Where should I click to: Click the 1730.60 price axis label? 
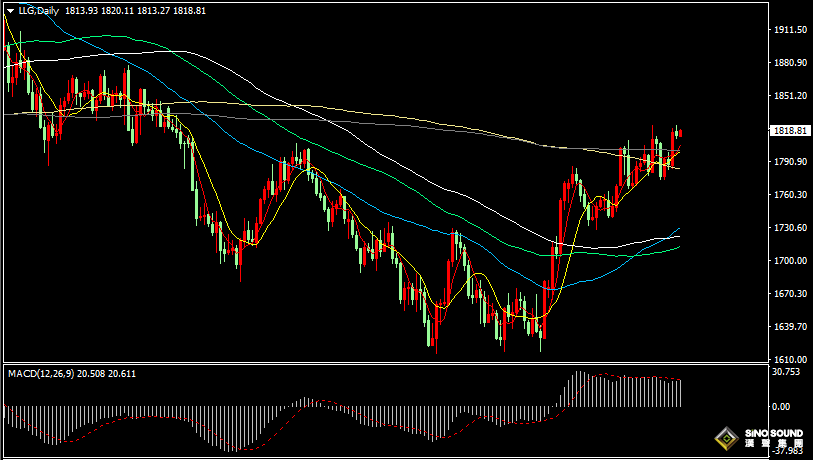(790, 228)
